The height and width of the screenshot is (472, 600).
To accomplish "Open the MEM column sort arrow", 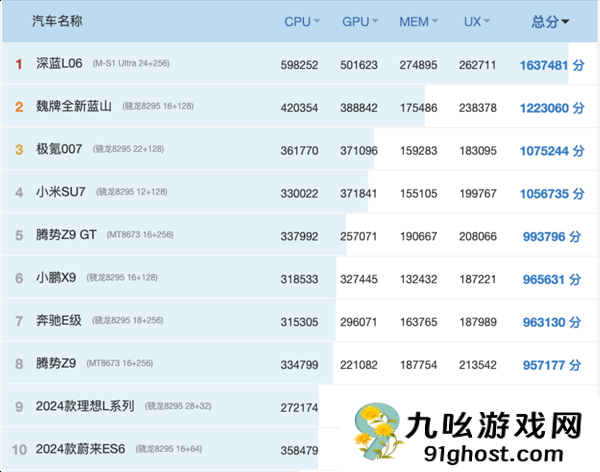I will (436, 21).
